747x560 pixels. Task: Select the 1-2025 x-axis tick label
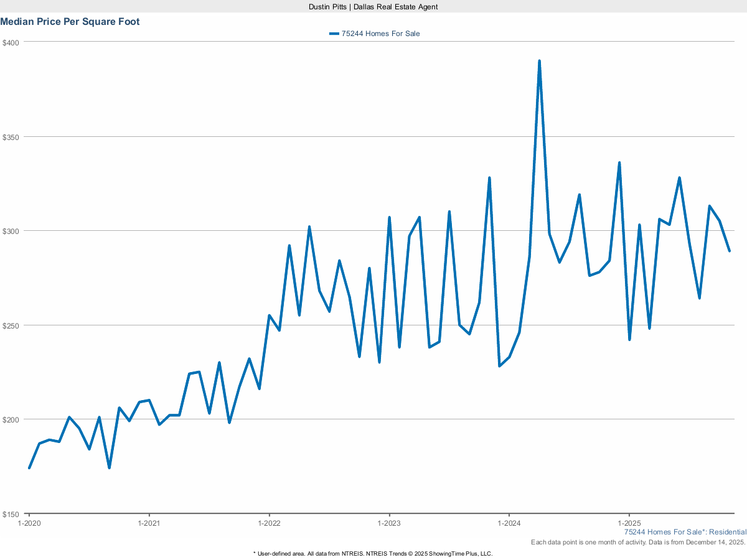(x=629, y=523)
